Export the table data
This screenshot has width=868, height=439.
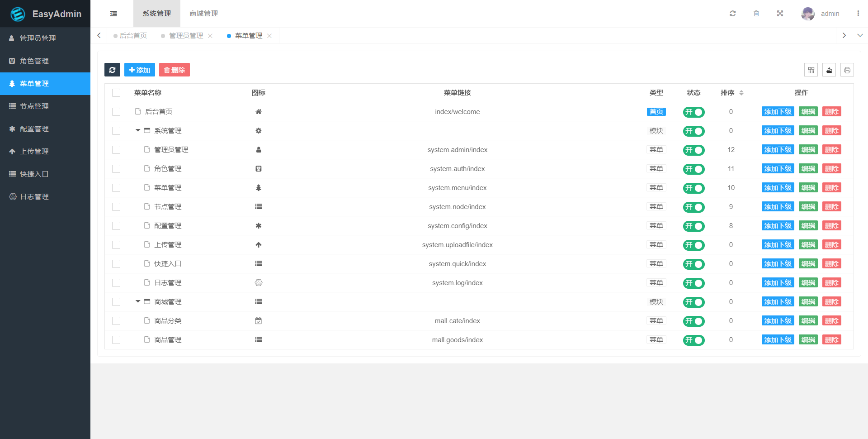coord(829,70)
